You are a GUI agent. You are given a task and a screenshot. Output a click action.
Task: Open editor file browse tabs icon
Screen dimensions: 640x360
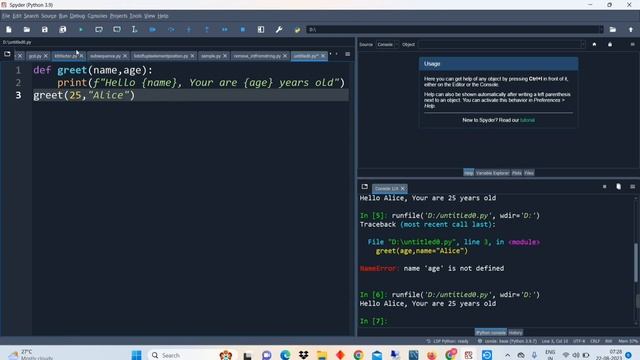click(7, 54)
